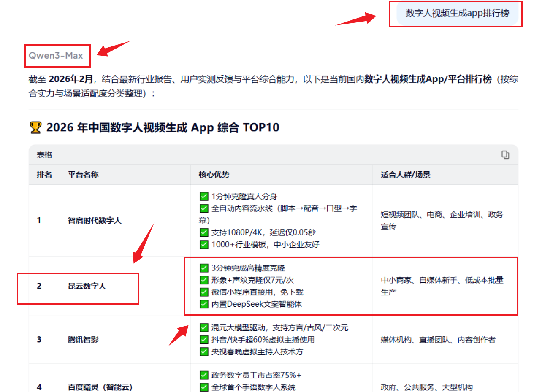Click the check mark beside 支持1080P/4K
Screen dimensions: 534x392
[204, 232]
